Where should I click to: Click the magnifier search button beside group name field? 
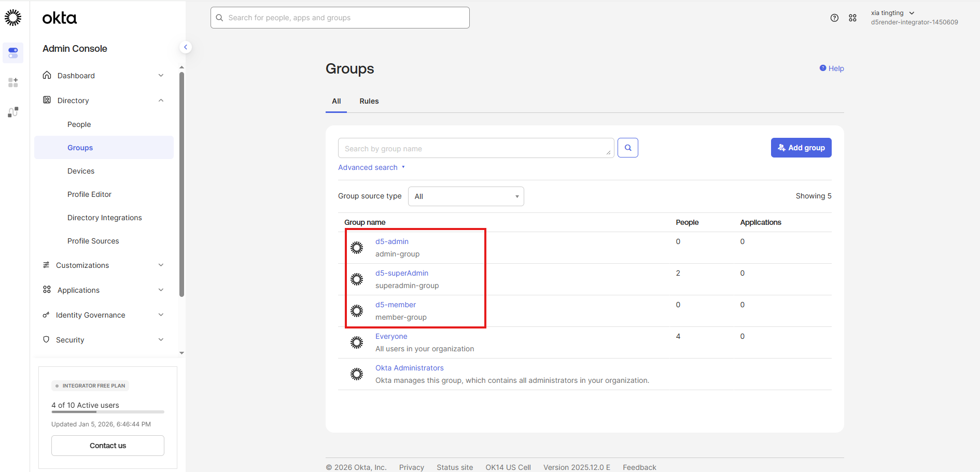click(x=627, y=148)
